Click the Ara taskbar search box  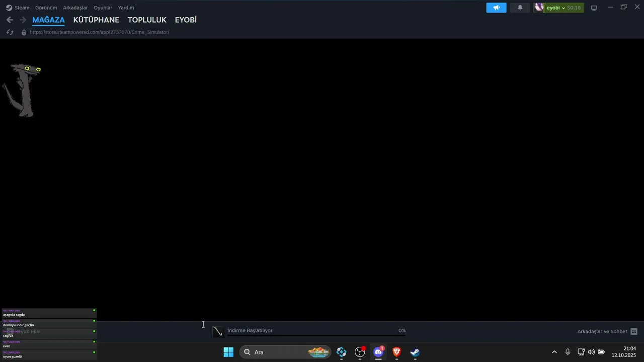(285, 352)
